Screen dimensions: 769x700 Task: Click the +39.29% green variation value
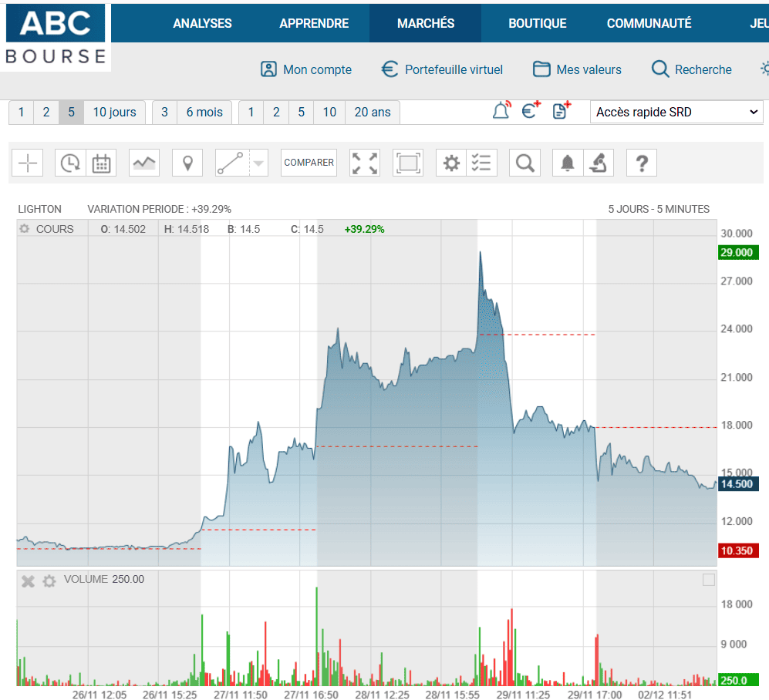(x=364, y=230)
